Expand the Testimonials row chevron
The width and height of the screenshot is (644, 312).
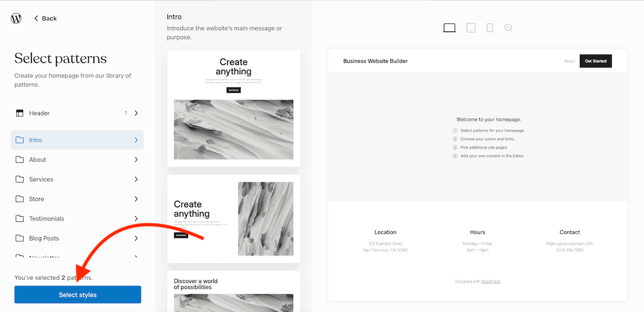[137, 219]
